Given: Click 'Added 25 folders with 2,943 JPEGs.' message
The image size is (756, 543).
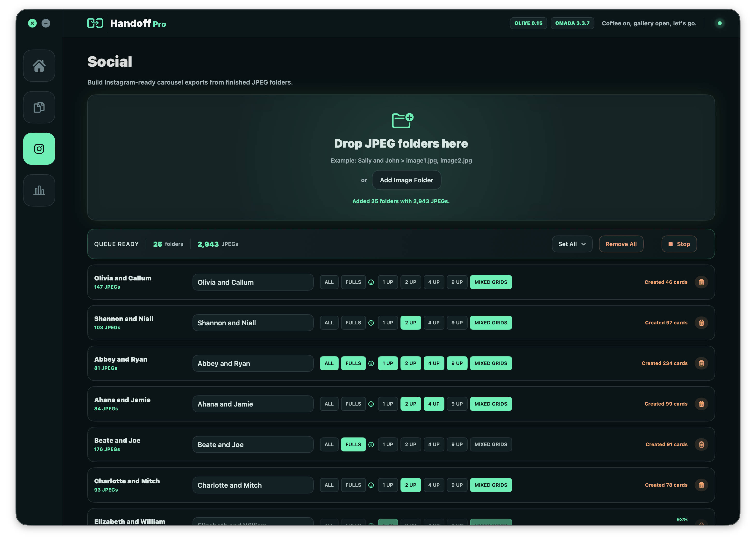Looking at the screenshot, I should [401, 201].
